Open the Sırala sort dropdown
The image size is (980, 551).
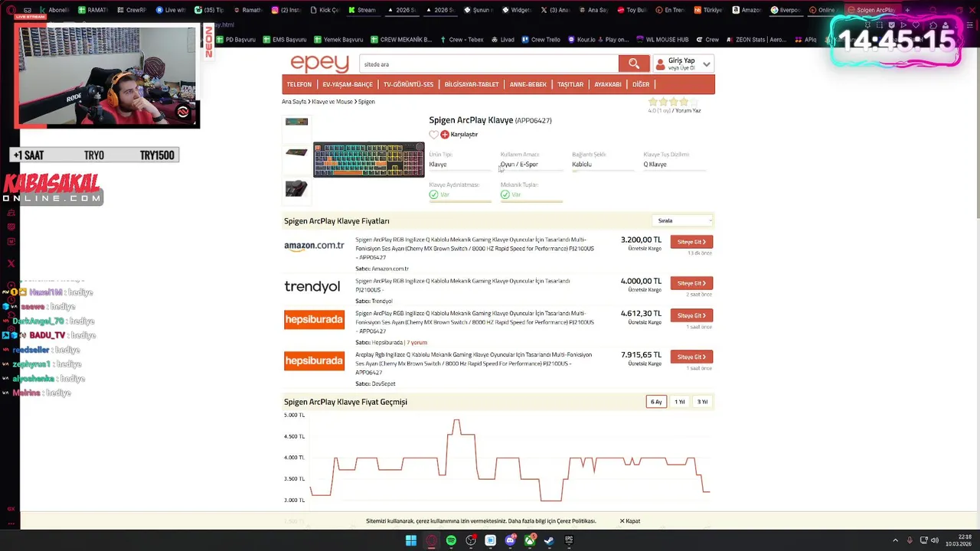pyautogui.click(x=683, y=220)
